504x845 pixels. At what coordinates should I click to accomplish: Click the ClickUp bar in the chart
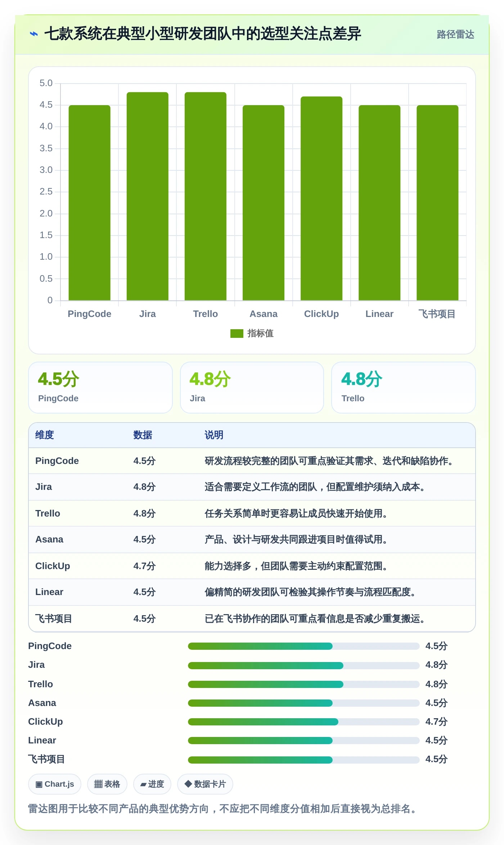pyautogui.click(x=321, y=198)
